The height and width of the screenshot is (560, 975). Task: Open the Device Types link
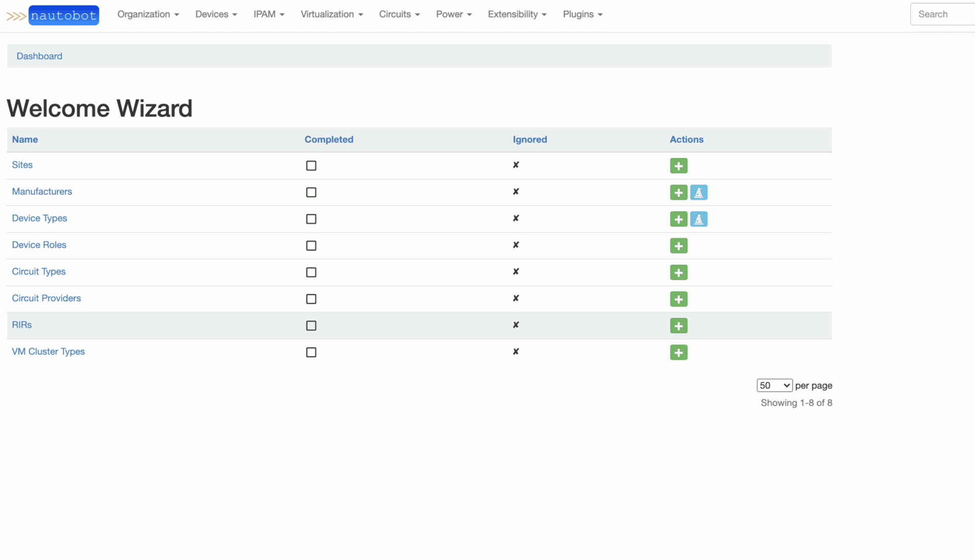coord(40,218)
